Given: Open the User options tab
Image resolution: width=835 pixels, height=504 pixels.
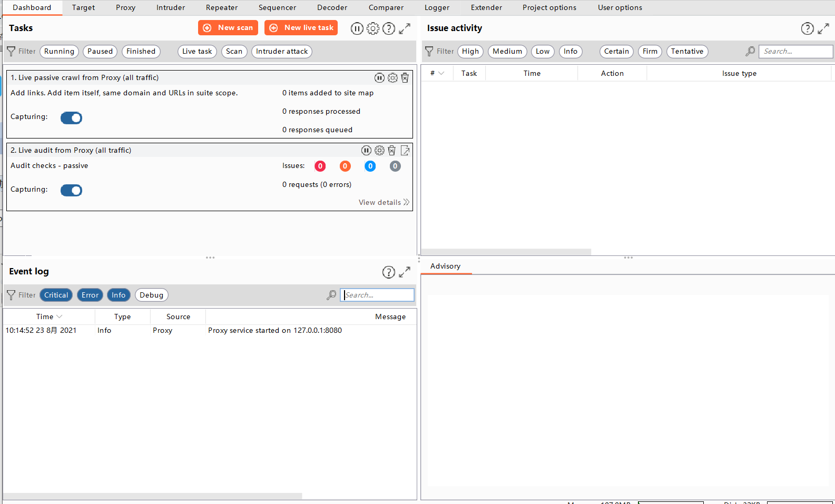Looking at the screenshot, I should 620,8.
